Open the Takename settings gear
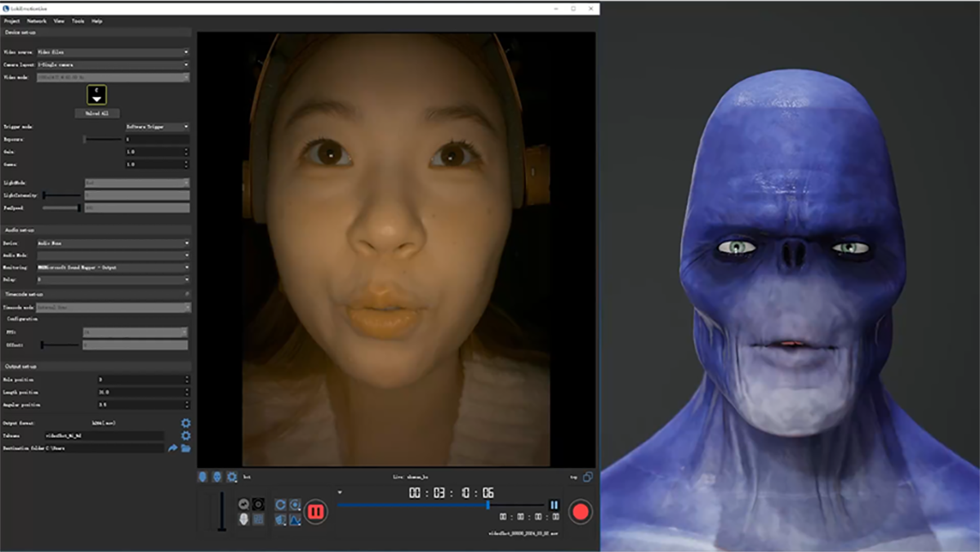980x552 pixels. click(185, 436)
